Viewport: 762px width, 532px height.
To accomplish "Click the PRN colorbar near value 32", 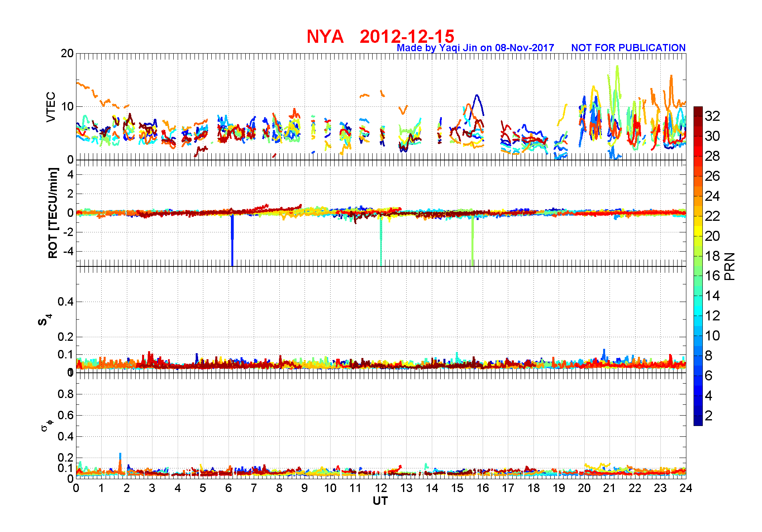I will (x=698, y=116).
